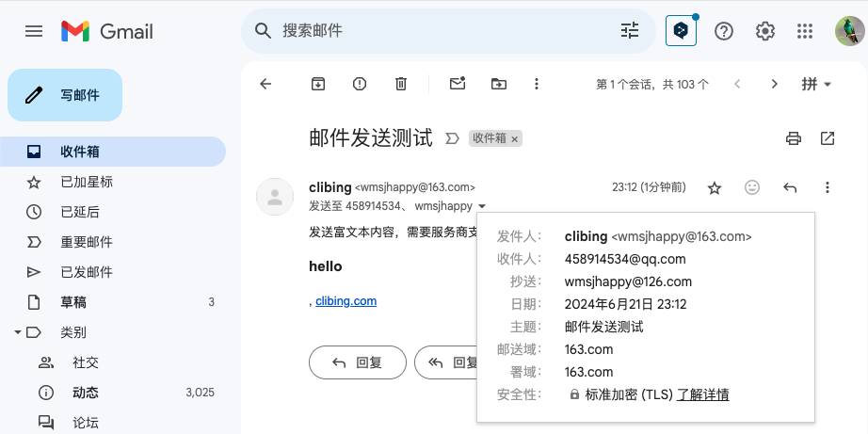Delete the email with trash icon
This screenshot has width=868, height=434.
pyautogui.click(x=401, y=84)
